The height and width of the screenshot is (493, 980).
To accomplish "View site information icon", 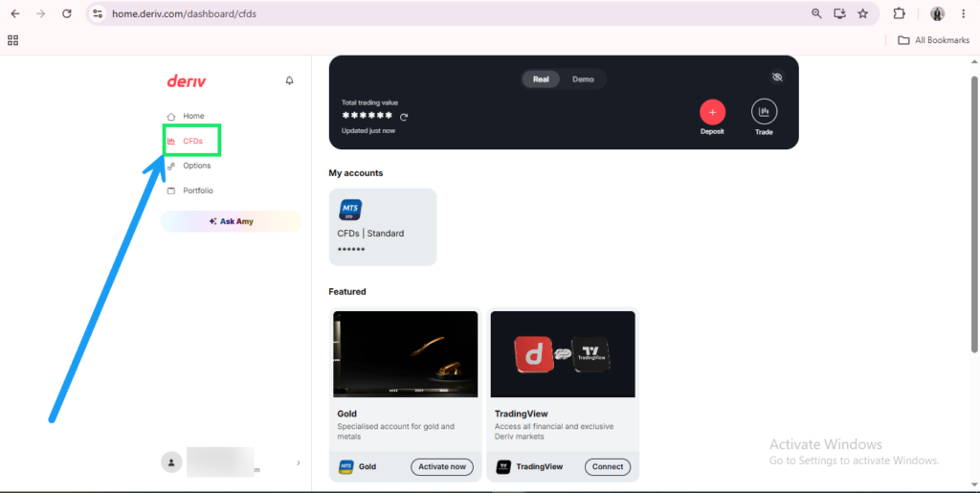I will [x=97, y=13].
